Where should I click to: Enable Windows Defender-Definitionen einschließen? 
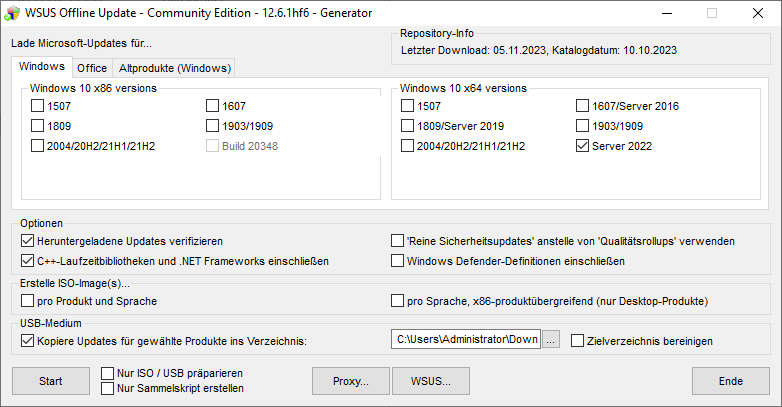397,261
